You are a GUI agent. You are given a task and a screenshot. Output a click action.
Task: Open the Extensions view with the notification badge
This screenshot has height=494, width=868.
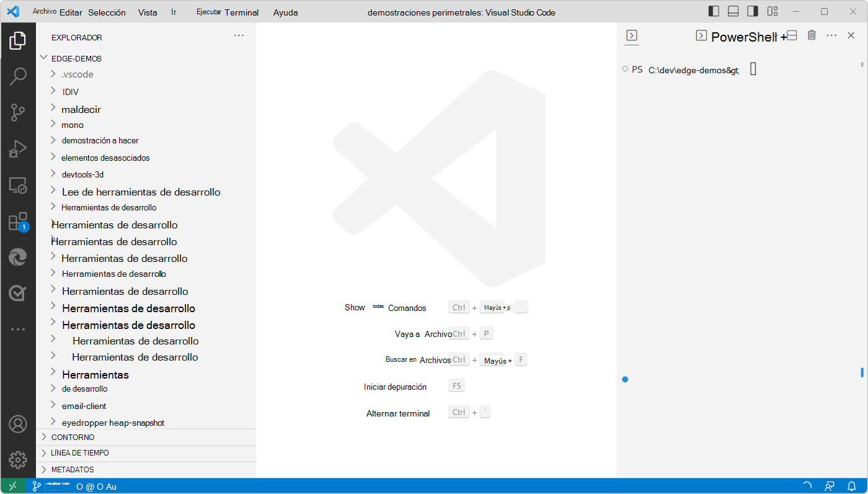[x=18, y=221]
